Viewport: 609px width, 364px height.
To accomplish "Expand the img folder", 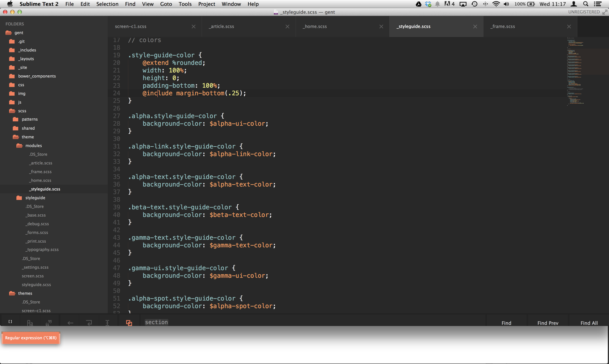I will [x=12, y=93].
